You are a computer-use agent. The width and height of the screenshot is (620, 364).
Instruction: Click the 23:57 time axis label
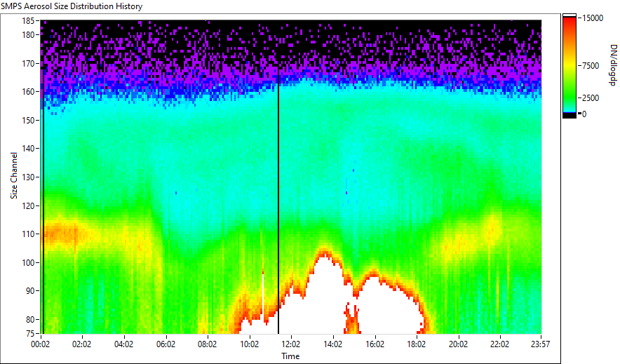click(541, 344)
